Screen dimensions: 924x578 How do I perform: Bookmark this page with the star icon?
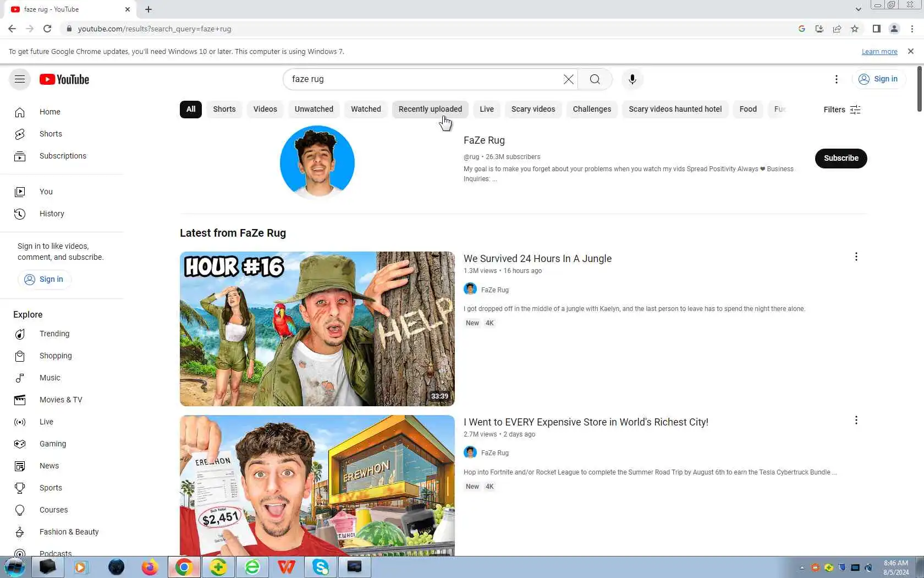coord(855,29)
